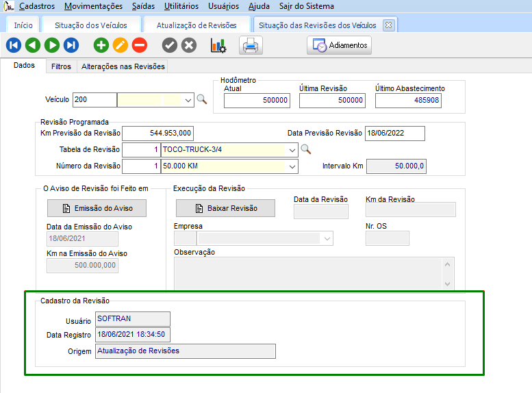Click the Km Previsão da Revisão field

tap(157, 134)
